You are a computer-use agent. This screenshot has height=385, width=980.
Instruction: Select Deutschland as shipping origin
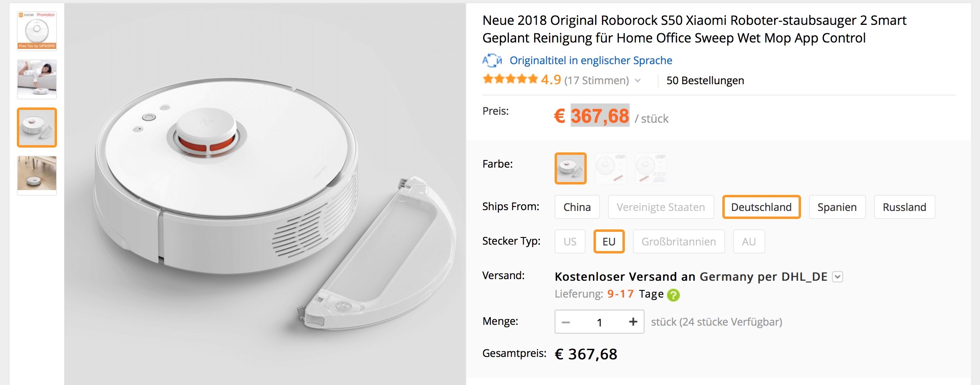(761, 207)
